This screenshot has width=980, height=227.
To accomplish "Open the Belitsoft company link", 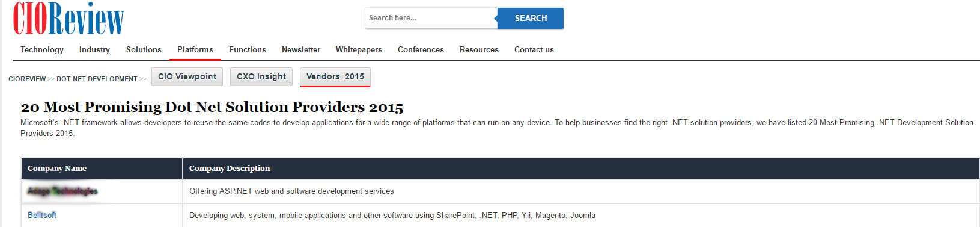I will point(42,215).
